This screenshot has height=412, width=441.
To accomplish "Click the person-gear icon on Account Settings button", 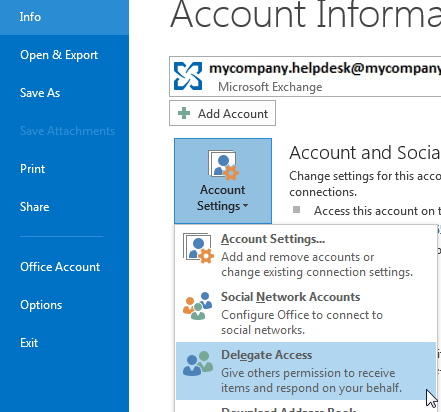I will click(223, 165).
